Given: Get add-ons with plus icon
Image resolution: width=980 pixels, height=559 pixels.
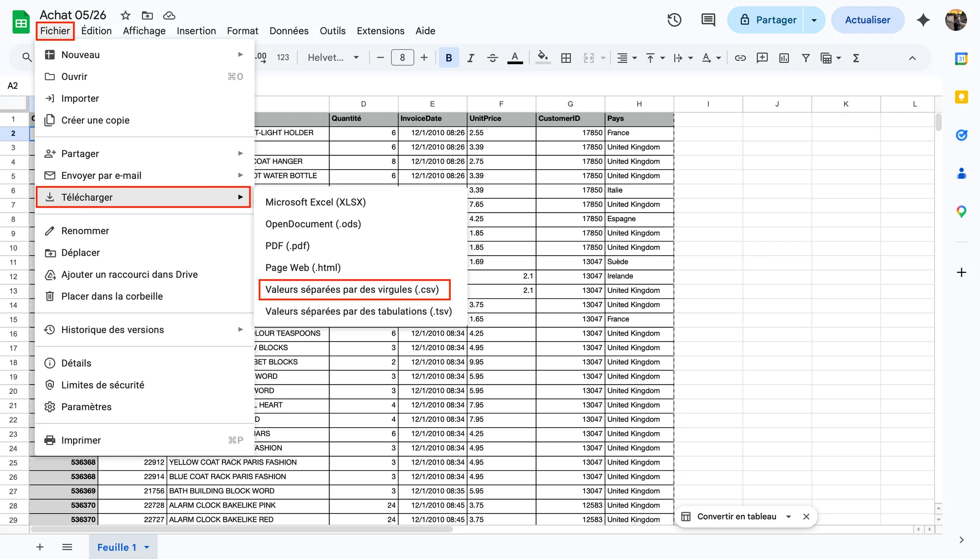Looking at the screenshot, I should click(961, 272).
